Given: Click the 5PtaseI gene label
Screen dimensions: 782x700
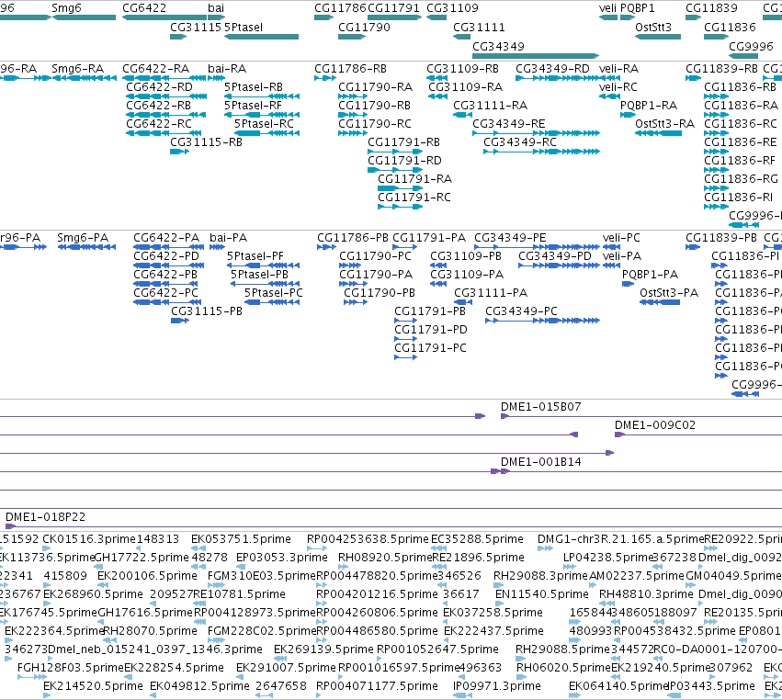Looking at the screenshot, I should [244, 28].
